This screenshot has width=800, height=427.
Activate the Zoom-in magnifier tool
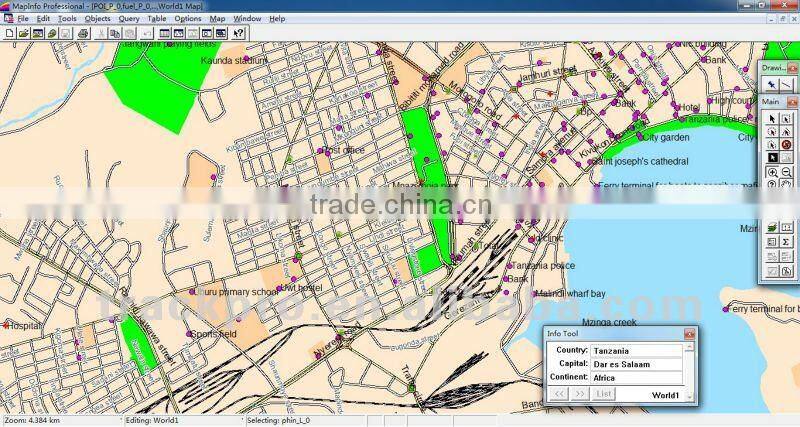pyautogui.click(x=772, y=172)
